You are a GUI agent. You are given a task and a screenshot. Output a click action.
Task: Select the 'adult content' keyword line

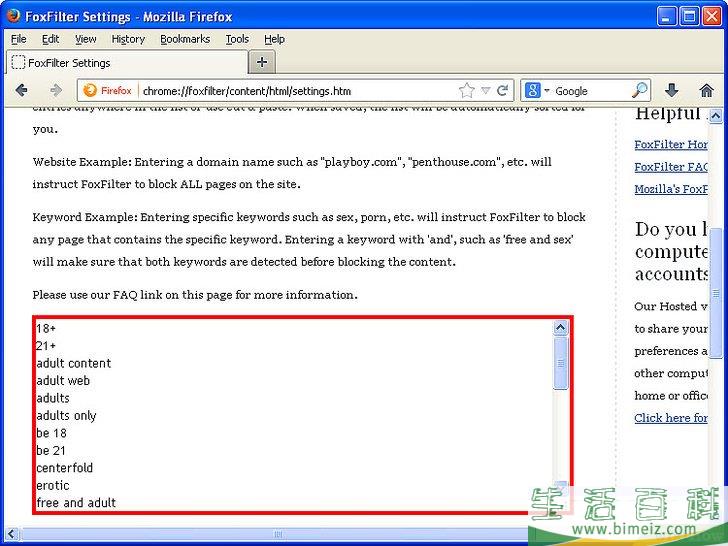tap(74, 363)
